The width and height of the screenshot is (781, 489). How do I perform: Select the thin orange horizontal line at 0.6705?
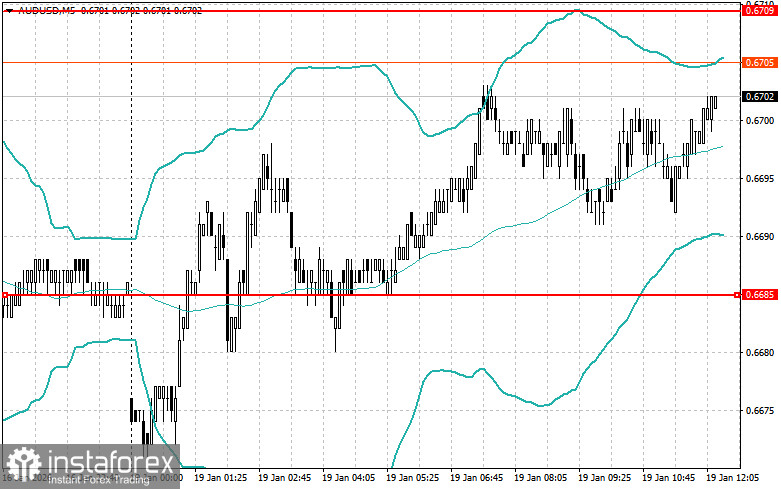point(371,62)
